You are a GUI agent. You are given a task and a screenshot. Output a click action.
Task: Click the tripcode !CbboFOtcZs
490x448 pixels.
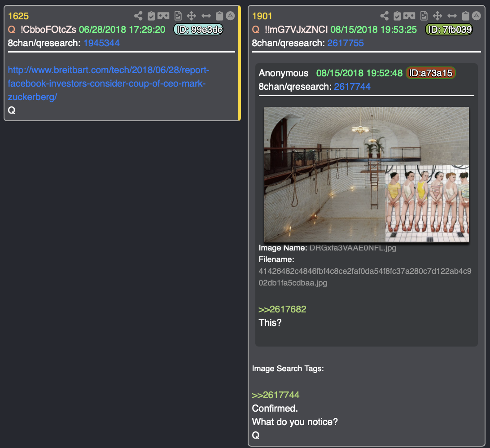pyautogui.click(x=48, y=29)
